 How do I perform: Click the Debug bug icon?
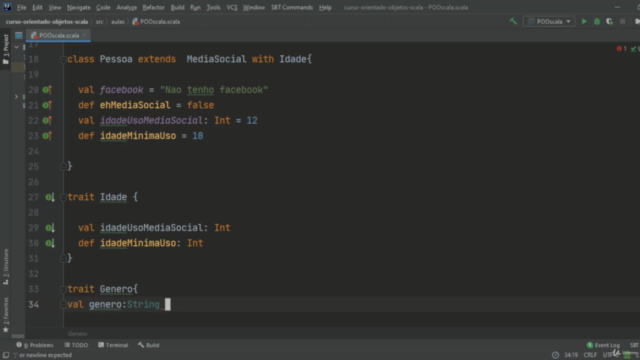(x=597, y=22)
